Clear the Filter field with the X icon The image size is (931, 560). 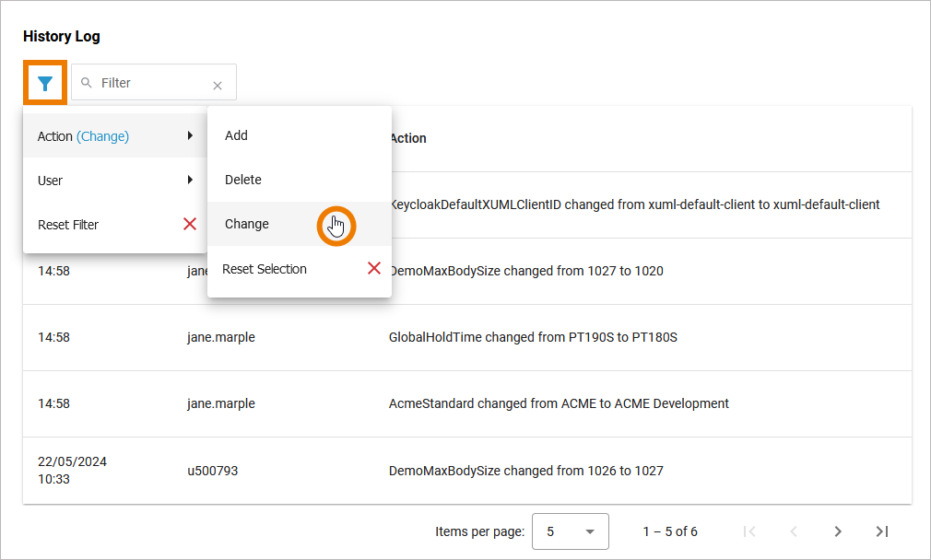[218, 86]
